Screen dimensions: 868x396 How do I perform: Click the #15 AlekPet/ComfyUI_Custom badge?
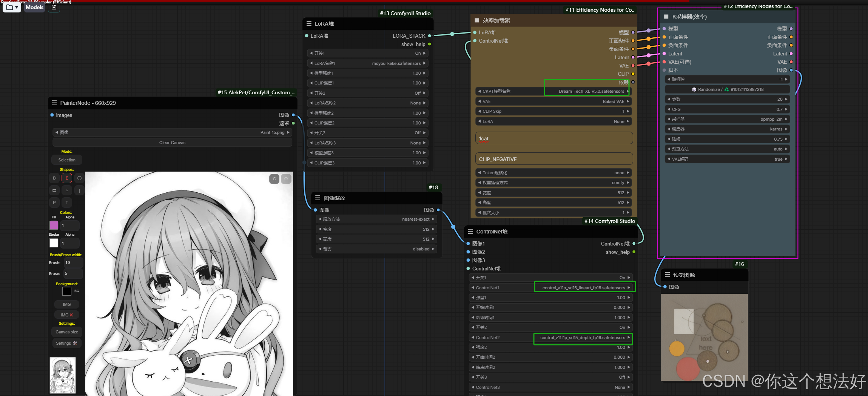[256, 92]
